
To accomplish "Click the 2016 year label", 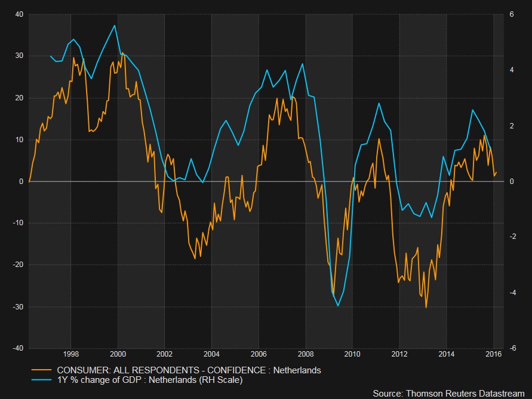I will pos(493,354).
